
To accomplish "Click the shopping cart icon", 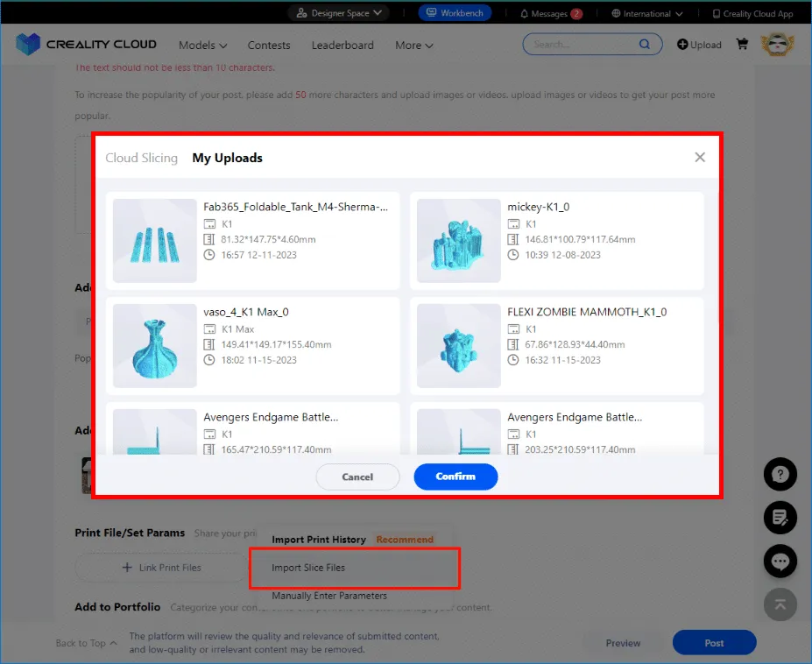I will tap(742, 45).
